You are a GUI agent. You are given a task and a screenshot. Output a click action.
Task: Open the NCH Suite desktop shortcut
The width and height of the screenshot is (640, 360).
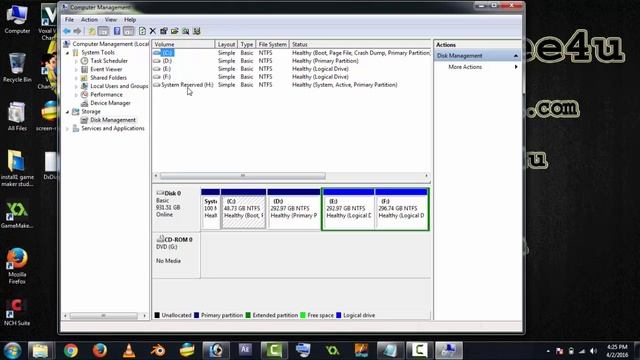[17, 312]
